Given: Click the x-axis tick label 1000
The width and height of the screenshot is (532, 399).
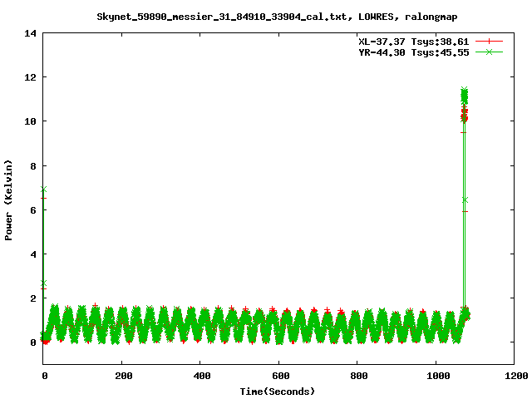Looking at the screenshot, I should coord(438,376).
